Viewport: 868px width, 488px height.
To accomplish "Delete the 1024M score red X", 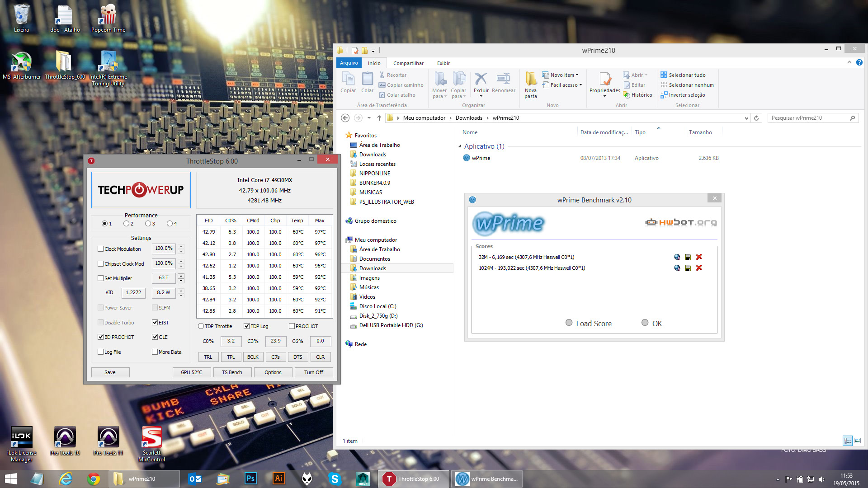I will click(699, 268).
